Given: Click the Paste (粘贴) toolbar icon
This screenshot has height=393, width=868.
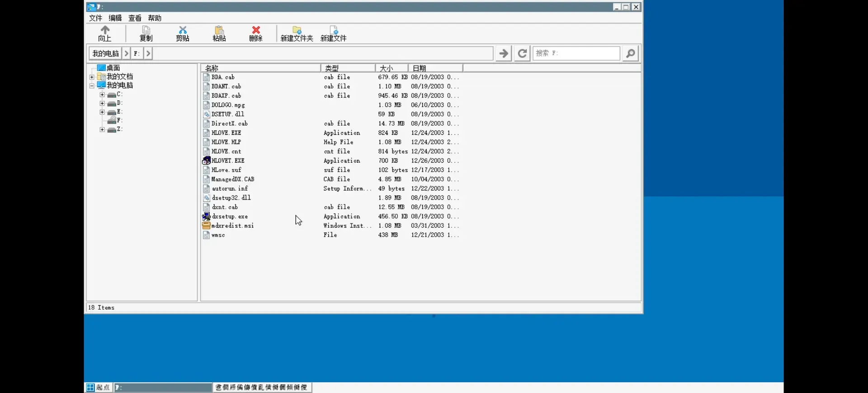Looking at the screenshot, I should [219, 30].
